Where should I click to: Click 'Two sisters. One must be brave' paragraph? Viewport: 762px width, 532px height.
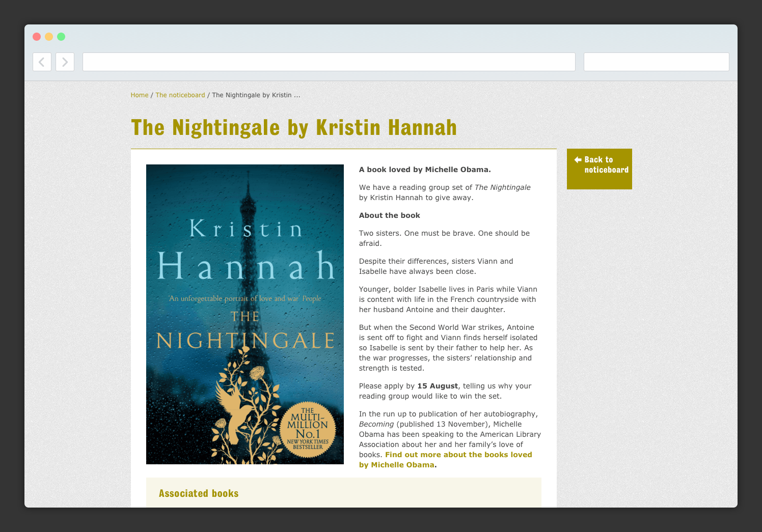444,238
